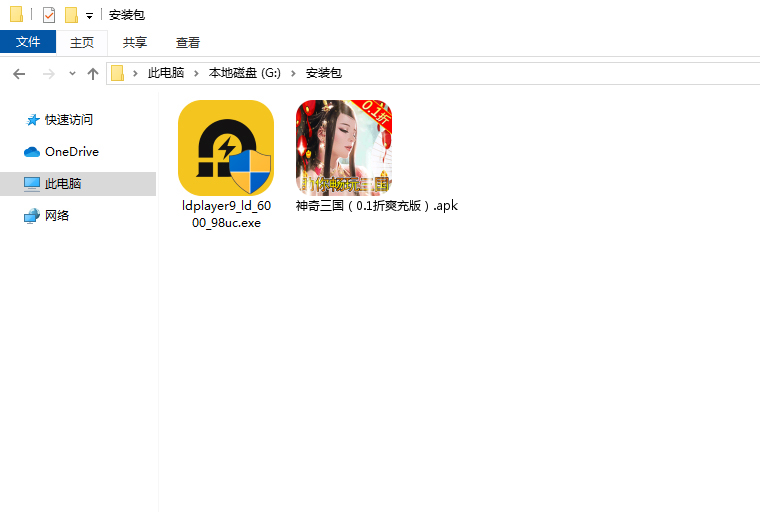
Task: Open the Quick Access Toolbar customize dropdown
Action: 89,16
